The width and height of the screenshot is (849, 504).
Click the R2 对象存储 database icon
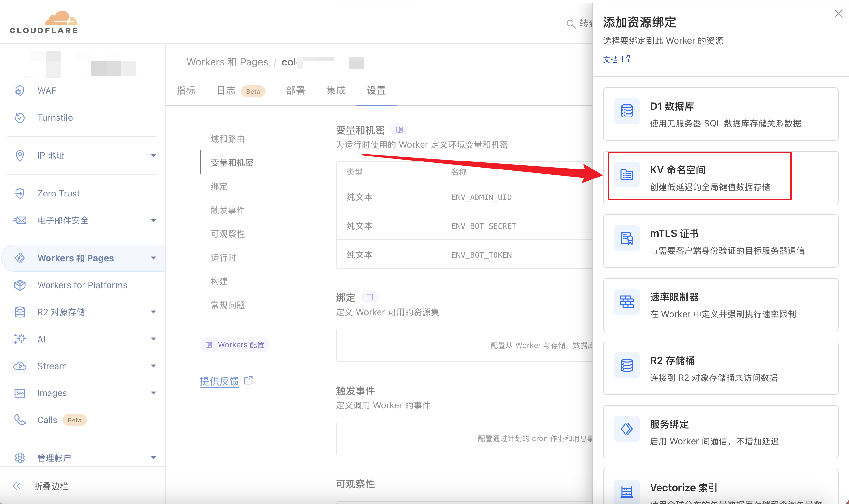pos(20,312)
